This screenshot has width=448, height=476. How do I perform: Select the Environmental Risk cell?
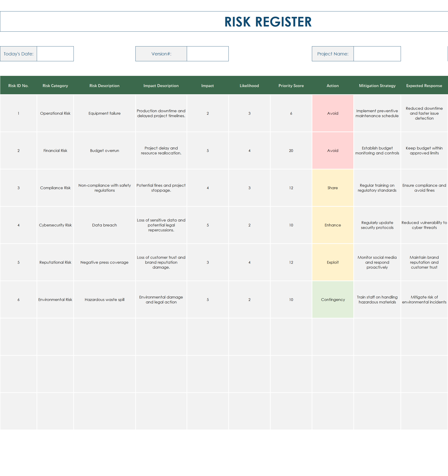[x=55, y=300]
